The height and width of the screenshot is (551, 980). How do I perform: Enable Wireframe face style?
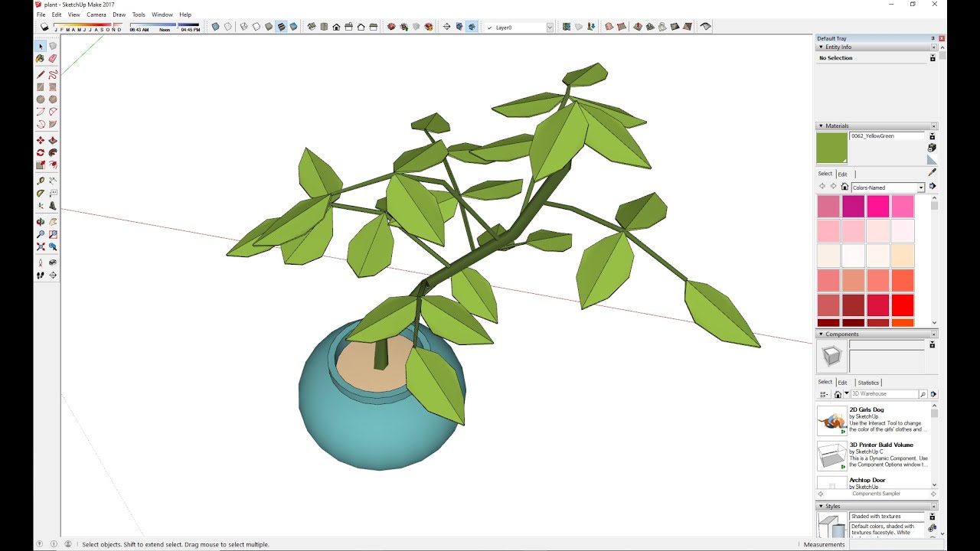pyautogui.click(x=244, y=27)
